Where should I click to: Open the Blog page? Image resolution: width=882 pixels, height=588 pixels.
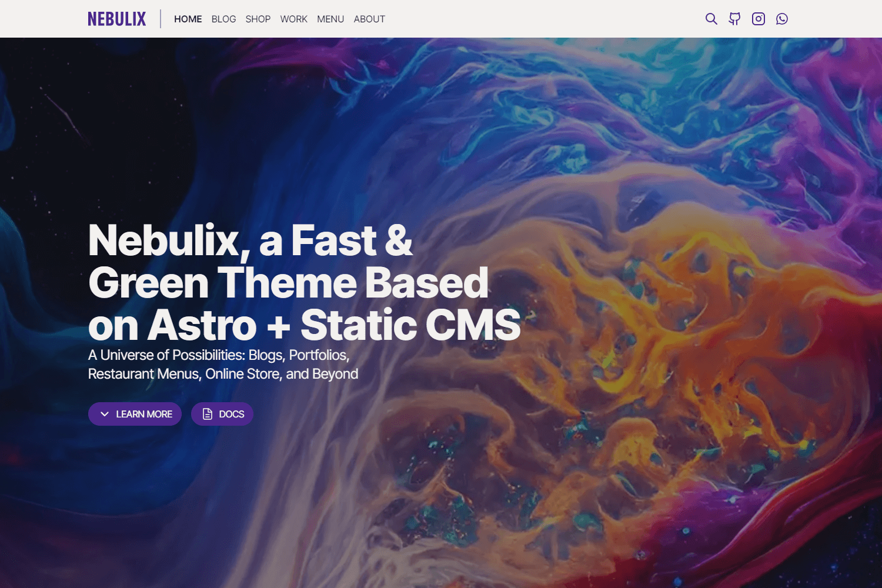223,19
